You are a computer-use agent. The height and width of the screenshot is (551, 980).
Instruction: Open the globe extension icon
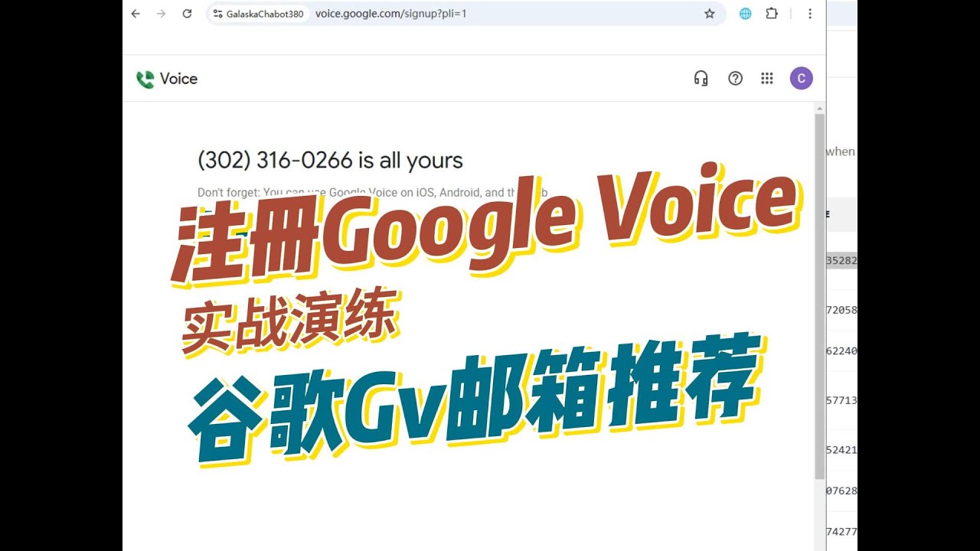[x=745, y=14]
